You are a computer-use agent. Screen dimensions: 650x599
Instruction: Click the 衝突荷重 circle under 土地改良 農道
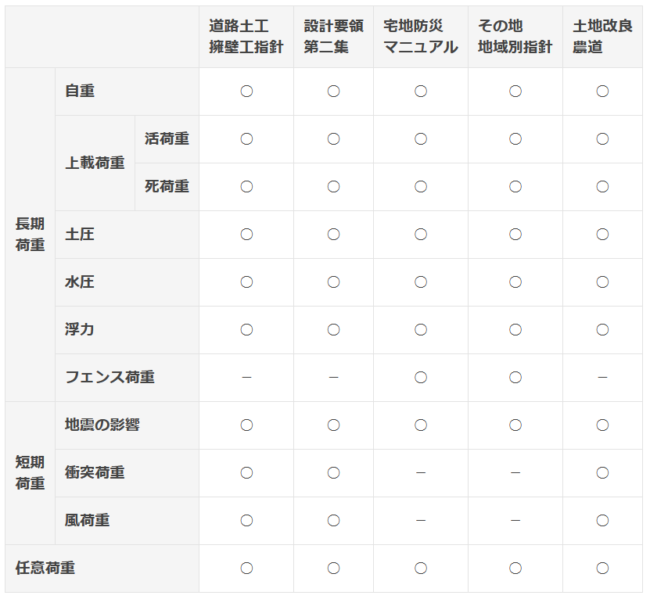point(602,473)
